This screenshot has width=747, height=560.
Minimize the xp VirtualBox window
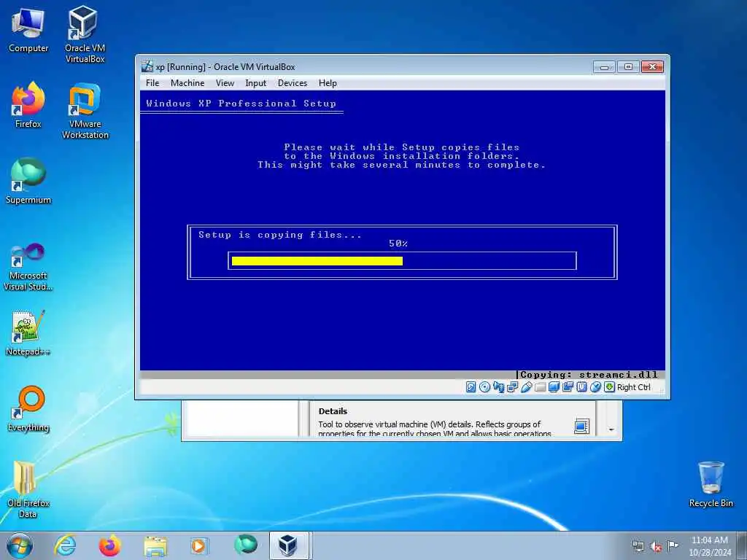[x=604, y=67]
